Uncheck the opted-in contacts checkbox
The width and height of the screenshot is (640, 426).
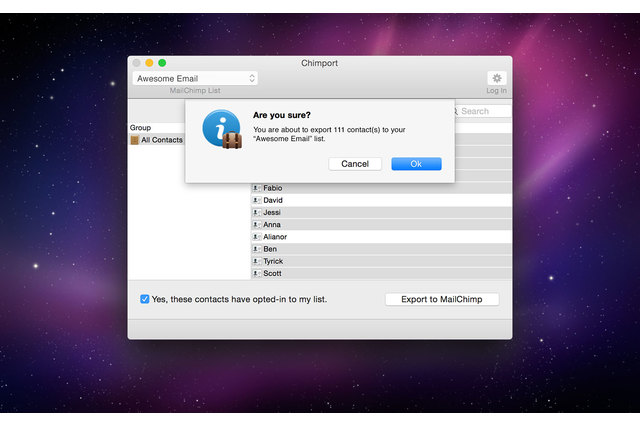click(x=144, y=299)
